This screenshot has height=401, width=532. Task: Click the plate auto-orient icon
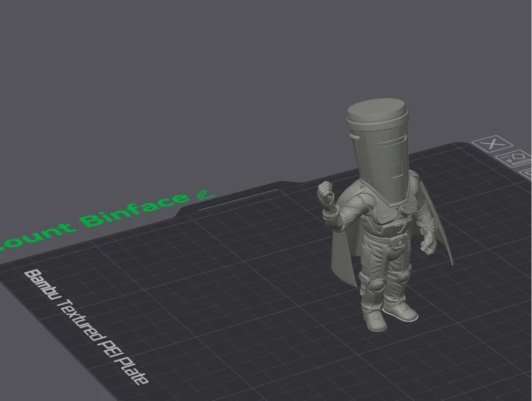coord(513,158)
